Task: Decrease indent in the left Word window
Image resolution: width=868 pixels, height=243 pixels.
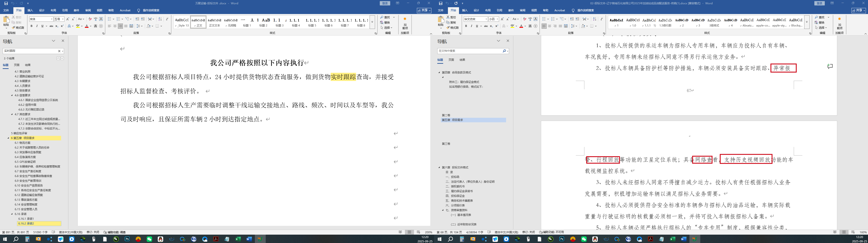Action: pyautogui.click(x=137, y=19)
